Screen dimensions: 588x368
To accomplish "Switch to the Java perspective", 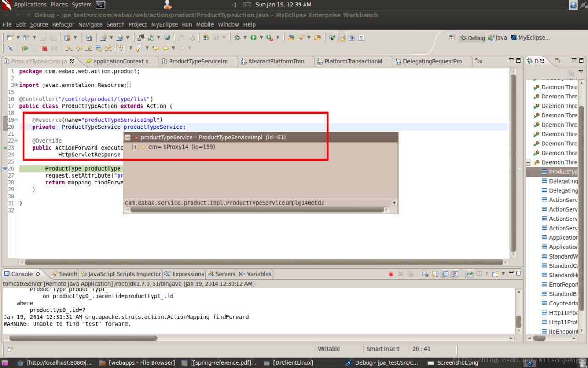I will [498, 38].
